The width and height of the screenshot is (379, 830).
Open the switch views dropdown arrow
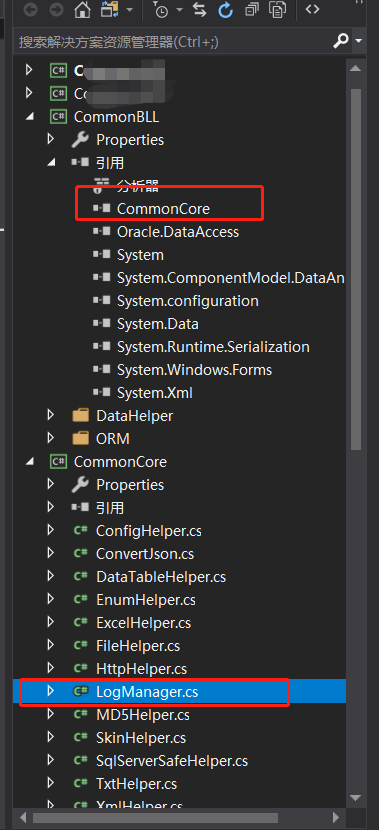[130, 11]
